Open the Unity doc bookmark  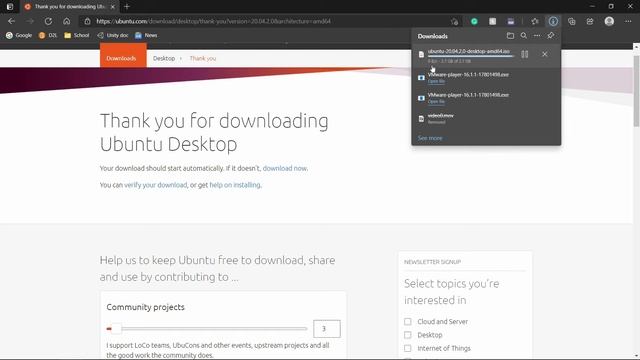pos(113,36)
